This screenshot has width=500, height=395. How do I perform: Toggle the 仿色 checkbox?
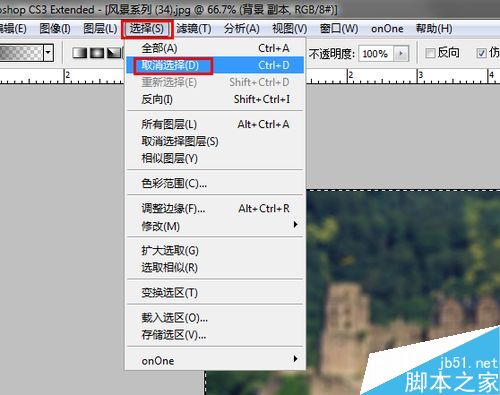481,53
